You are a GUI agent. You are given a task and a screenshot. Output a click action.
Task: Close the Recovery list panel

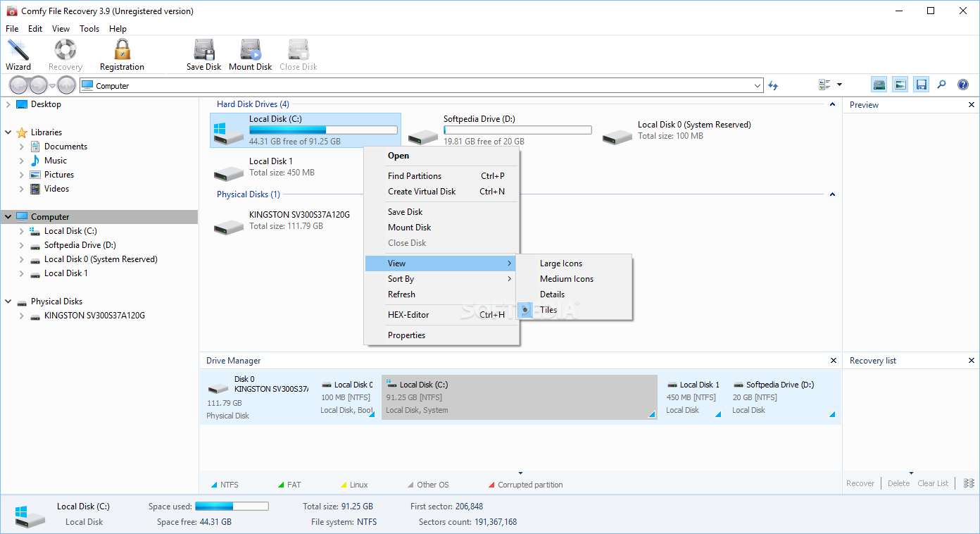972,361
